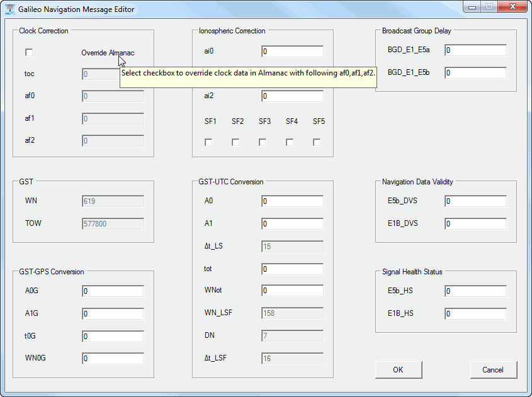Click the Override Almanac label
Image resolution: width=532 pixels, height=397 pixels.
pos(108,53)
